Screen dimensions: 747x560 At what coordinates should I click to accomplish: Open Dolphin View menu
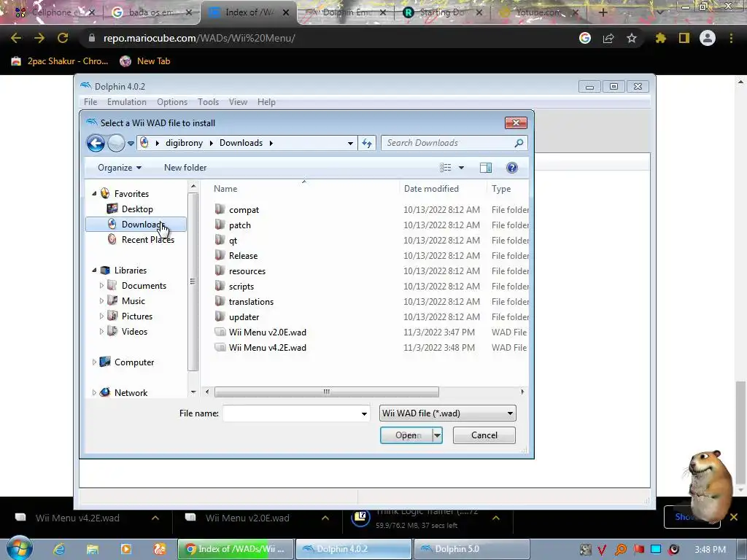pos(238,102)
